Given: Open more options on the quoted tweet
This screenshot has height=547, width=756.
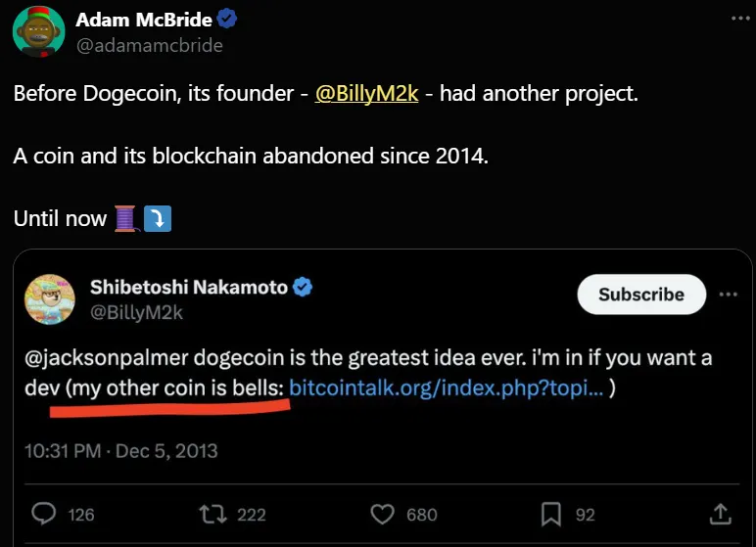Looking at the screenshot, I should click(728, 294).
